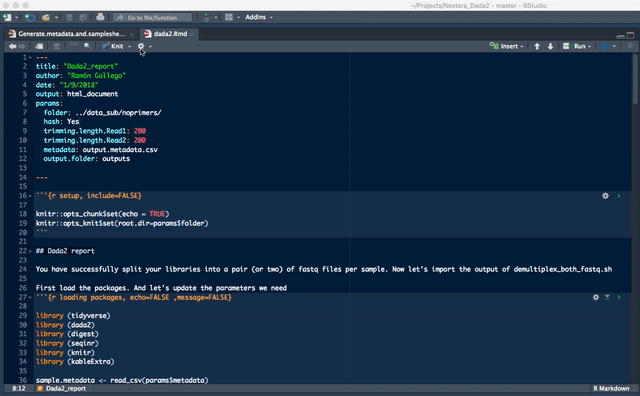Click the Run button
Screen dimensions: 640x396
point(574,46)
